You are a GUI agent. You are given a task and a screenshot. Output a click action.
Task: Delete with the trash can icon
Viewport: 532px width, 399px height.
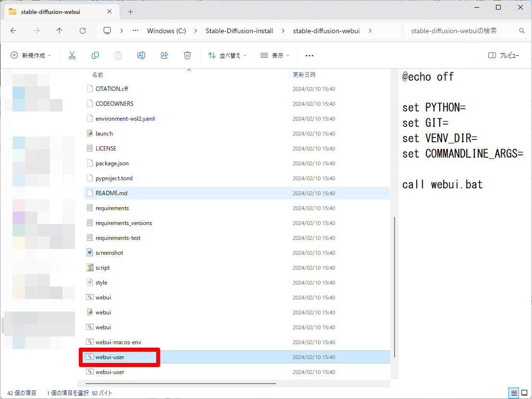(x=187, y=55)
